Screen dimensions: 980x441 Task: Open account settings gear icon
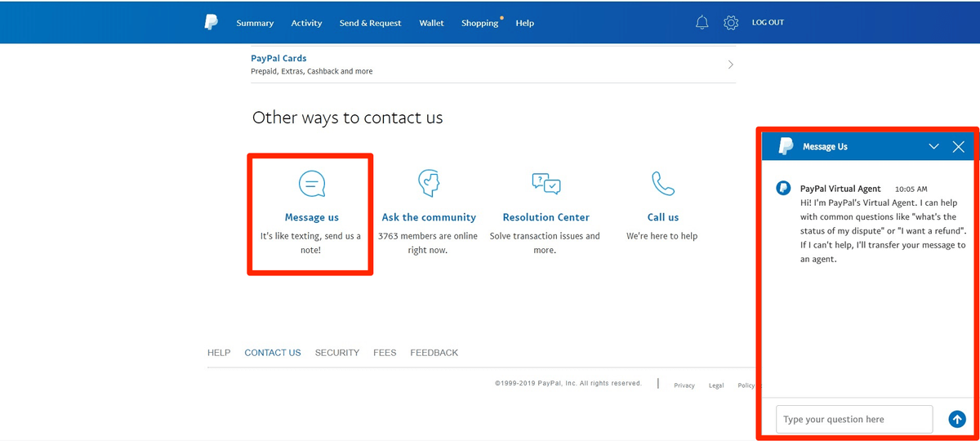[731, 23]
